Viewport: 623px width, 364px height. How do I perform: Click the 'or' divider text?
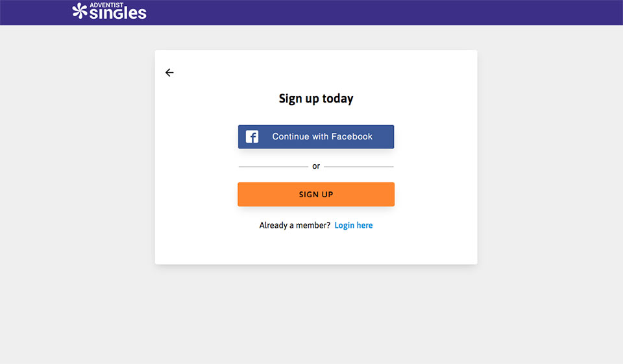(316, 166)
